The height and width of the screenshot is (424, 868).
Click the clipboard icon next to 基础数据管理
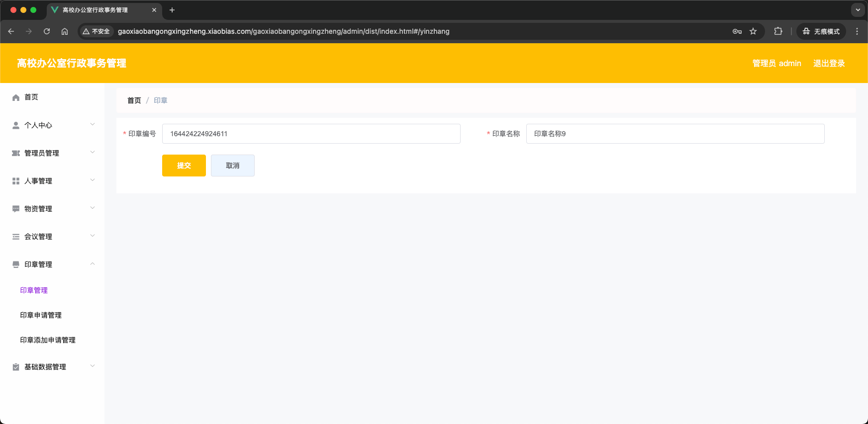16,367
